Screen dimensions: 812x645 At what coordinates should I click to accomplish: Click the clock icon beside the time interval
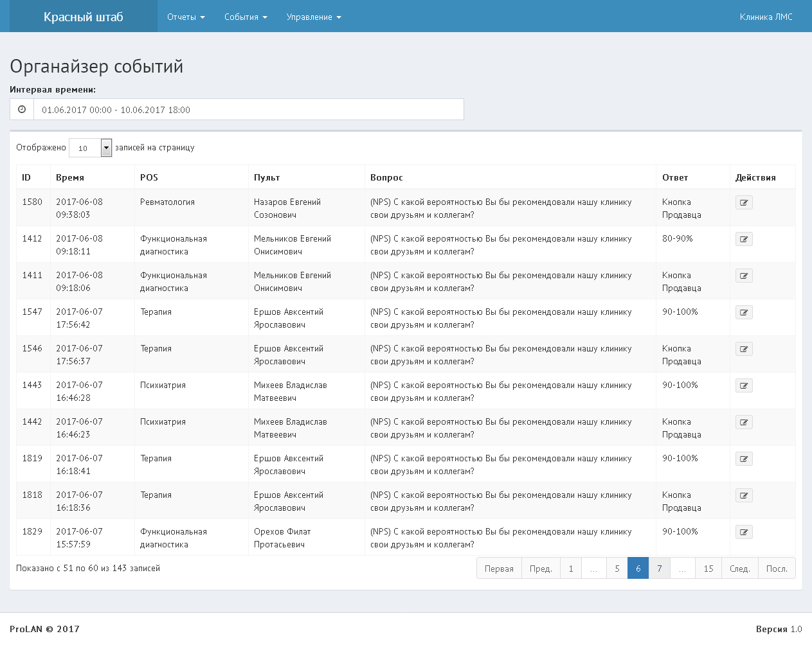22,109
